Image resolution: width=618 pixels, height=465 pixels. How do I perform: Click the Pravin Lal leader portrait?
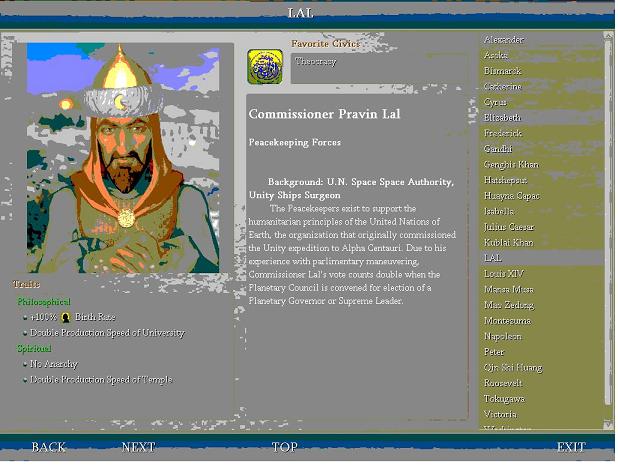click(x=123, y=158)
